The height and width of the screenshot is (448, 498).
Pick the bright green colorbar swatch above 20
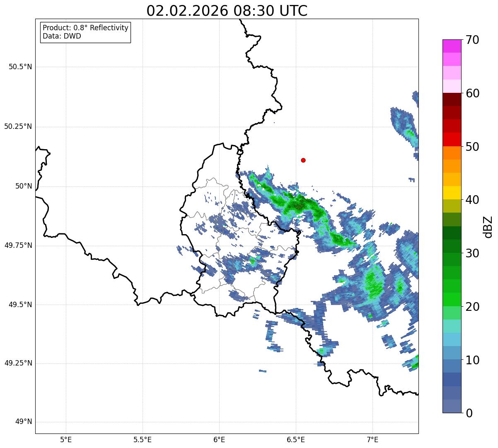tap(452, 300)
